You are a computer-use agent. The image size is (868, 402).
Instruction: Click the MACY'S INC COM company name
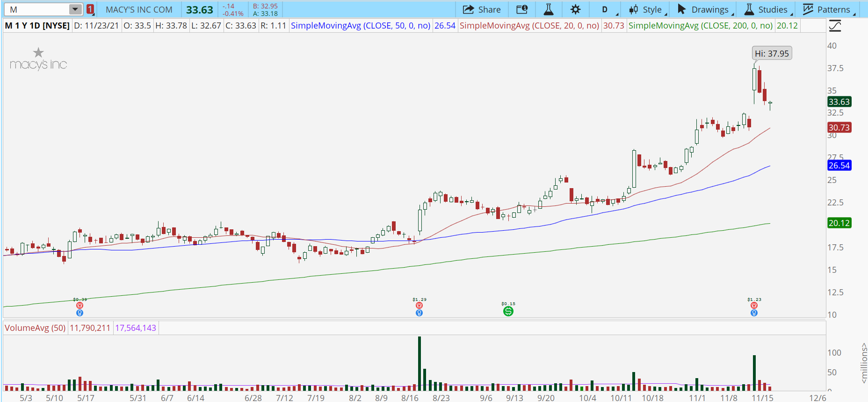coord(139,9)
